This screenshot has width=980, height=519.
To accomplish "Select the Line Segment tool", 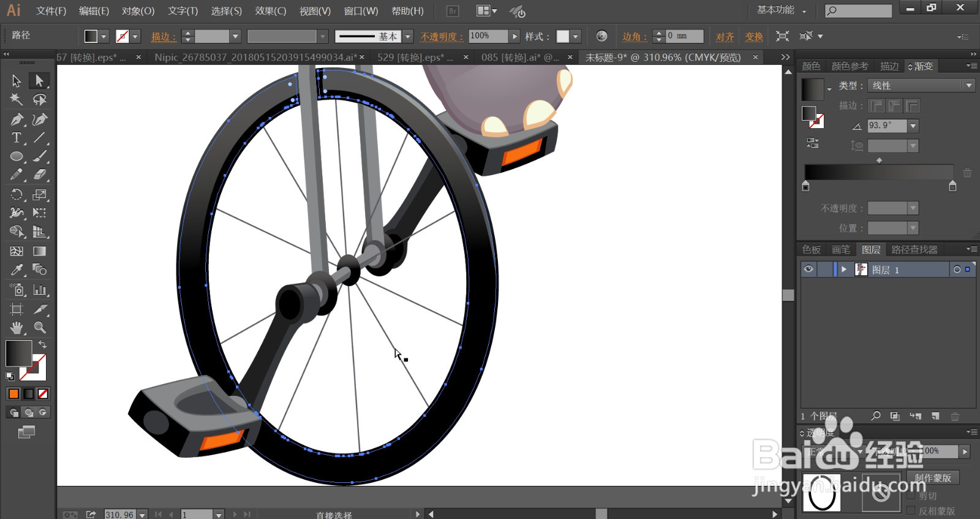I will click(x=40, y=138).
